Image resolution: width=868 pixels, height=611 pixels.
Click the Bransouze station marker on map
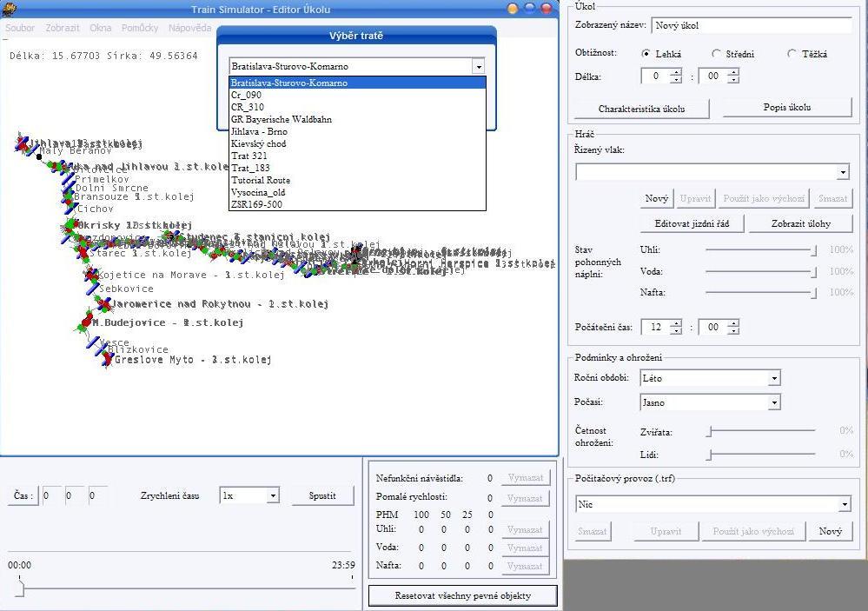[67, 197]
